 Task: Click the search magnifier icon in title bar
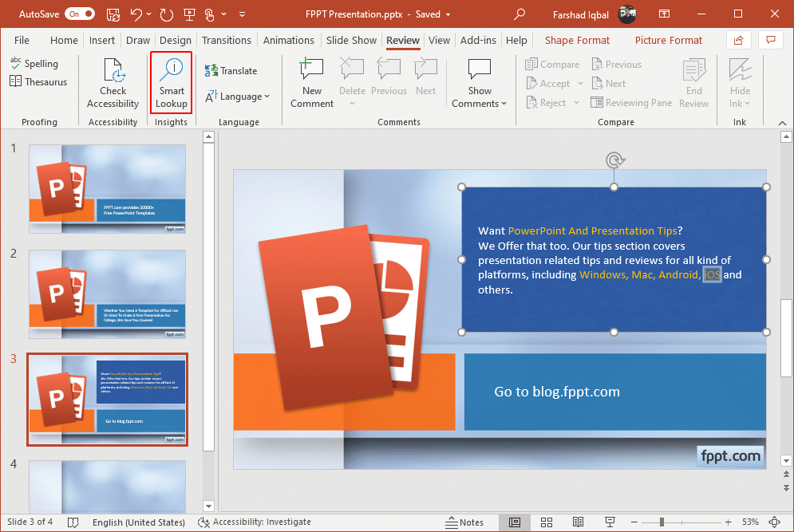519,14
